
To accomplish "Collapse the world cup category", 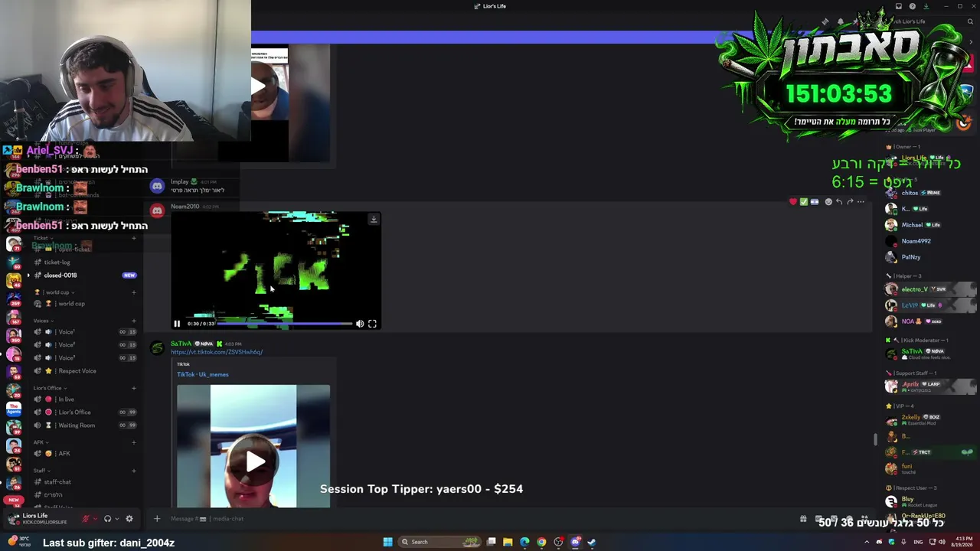I will 55,292.
